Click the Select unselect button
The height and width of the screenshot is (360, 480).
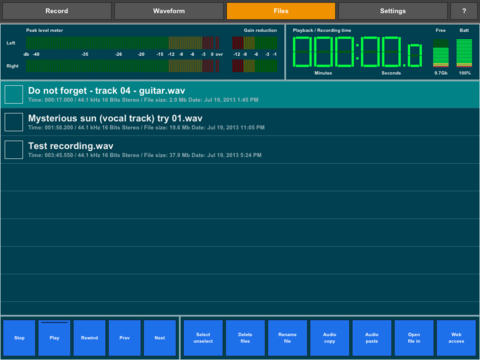point(203,338)
